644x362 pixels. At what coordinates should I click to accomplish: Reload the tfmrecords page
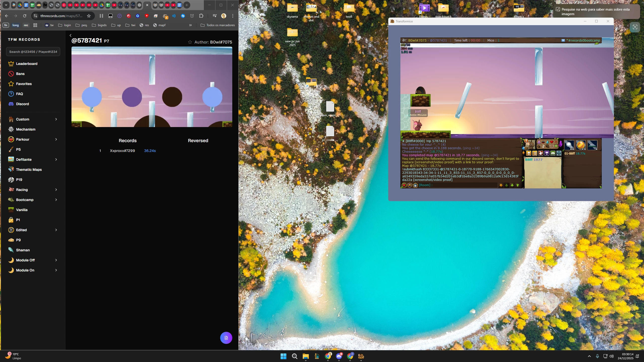(25, 16)
